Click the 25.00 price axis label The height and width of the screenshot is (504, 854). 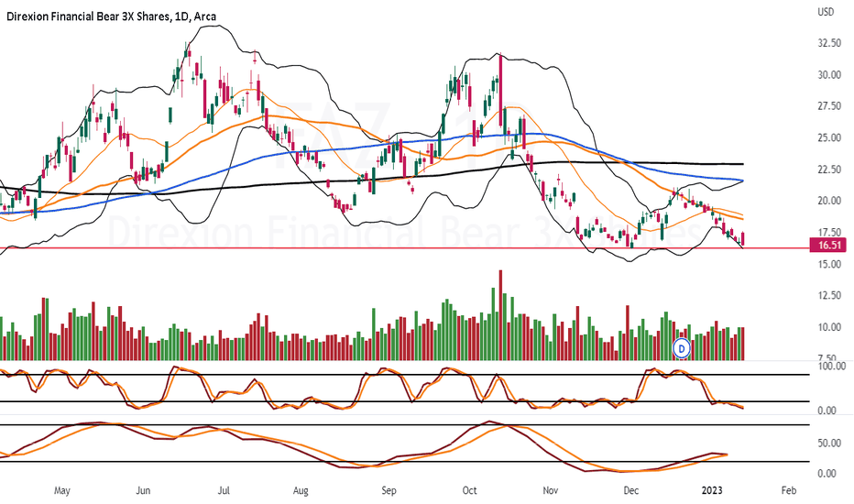click(x=829, y=137)
